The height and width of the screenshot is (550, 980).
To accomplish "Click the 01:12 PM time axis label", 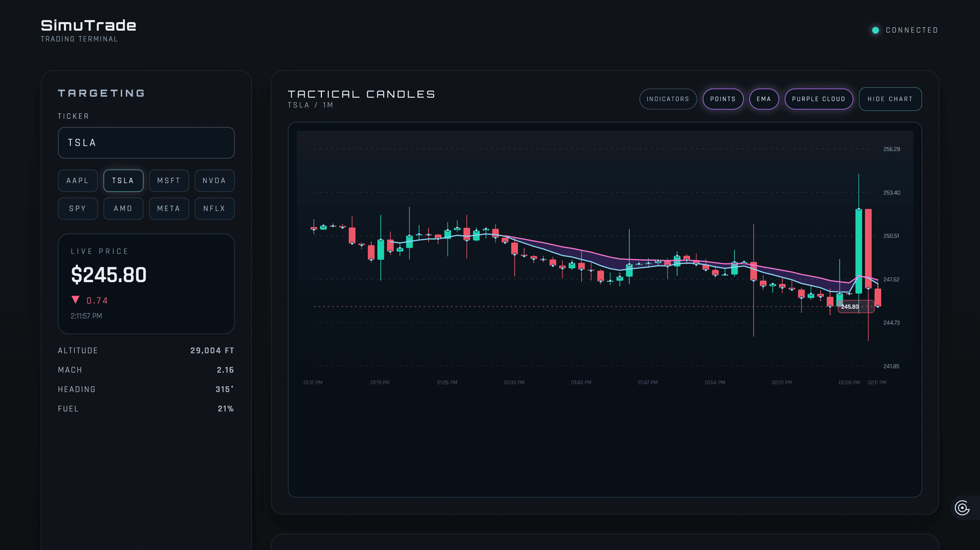I will pyautogui.click(x=313, y=383).
